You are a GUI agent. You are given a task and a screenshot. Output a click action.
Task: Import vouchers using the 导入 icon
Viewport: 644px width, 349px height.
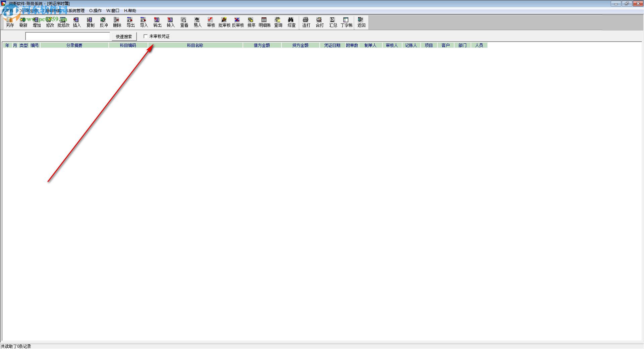(x=144, y=22)
